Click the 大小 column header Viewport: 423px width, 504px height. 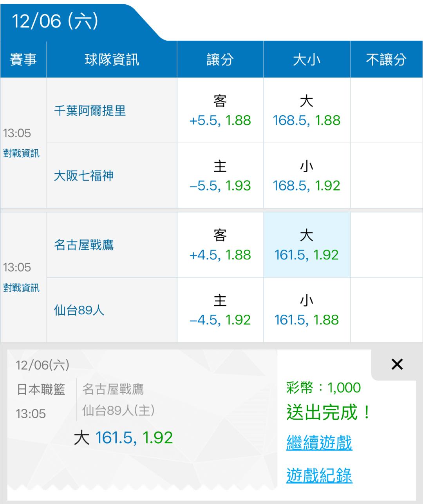point(307,60)
